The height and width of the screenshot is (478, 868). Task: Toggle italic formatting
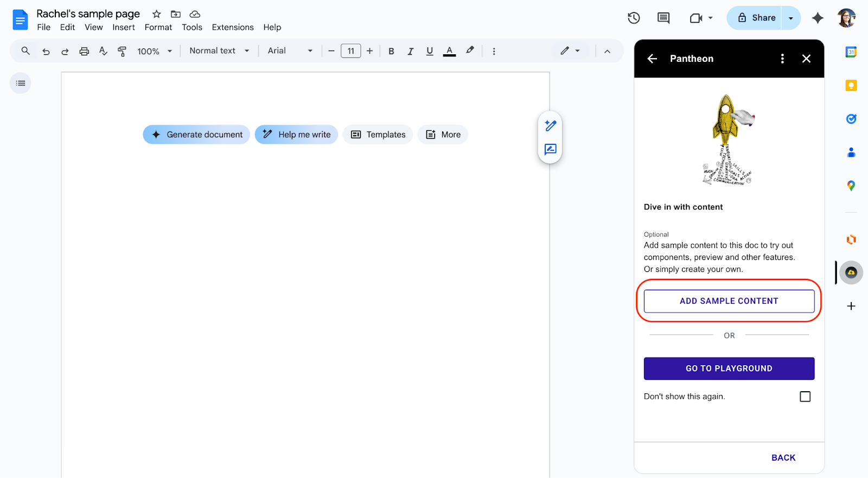[x=410, y=51]
